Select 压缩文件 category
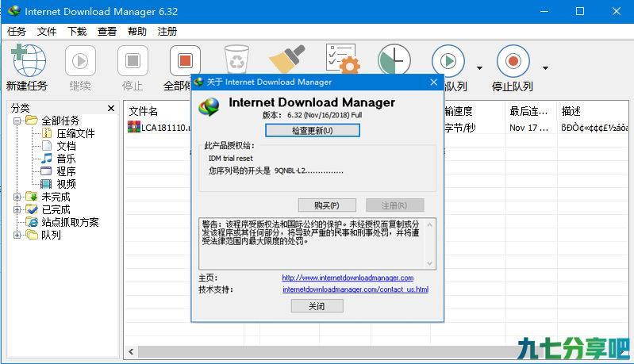The height and width of the screenshot is (364, 634). click(x=75, y=133)
